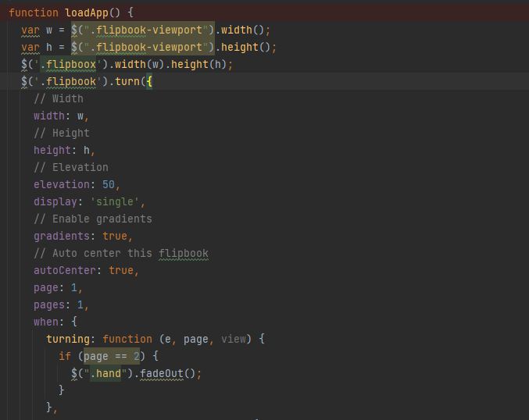The image size is (529, 420).
Task: Click the '// Elevation' comment line
Action: coord(70,167)
